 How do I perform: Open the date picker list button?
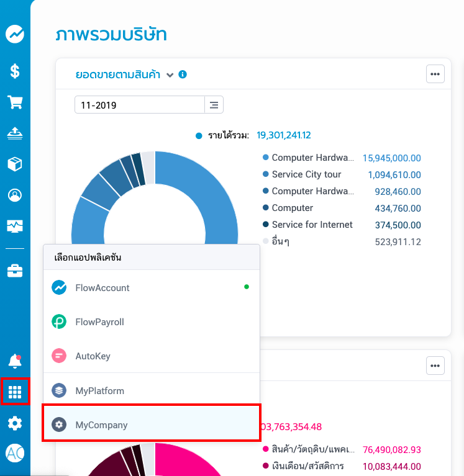tap(214, 105)
